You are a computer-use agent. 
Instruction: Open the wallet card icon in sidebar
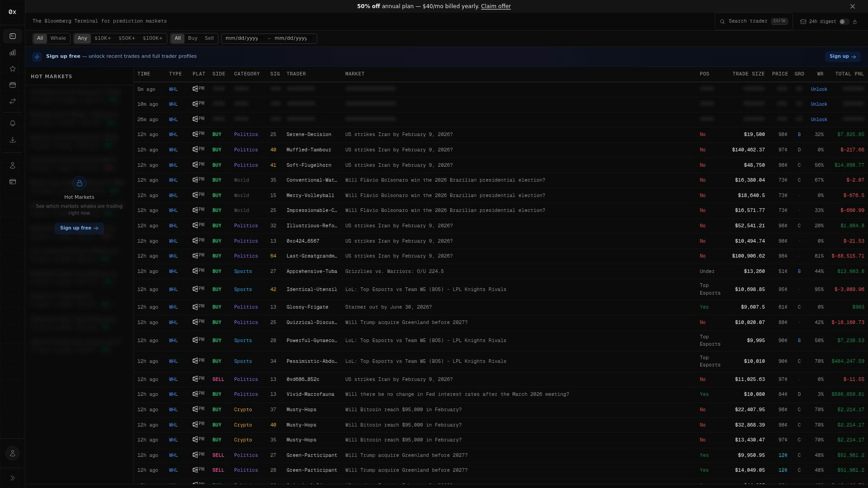pyautogui.click(x=13, y=182)
